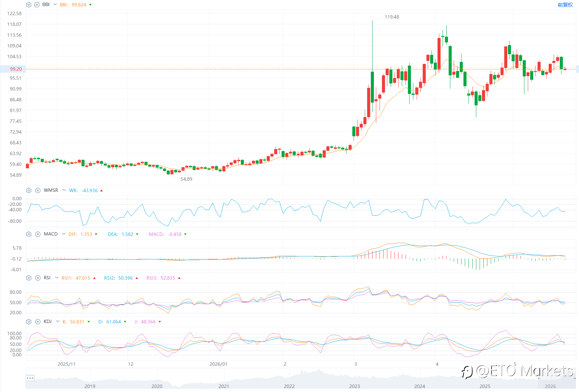
Task: Click the 99.20 current price axis label
Action: point(16,69)
